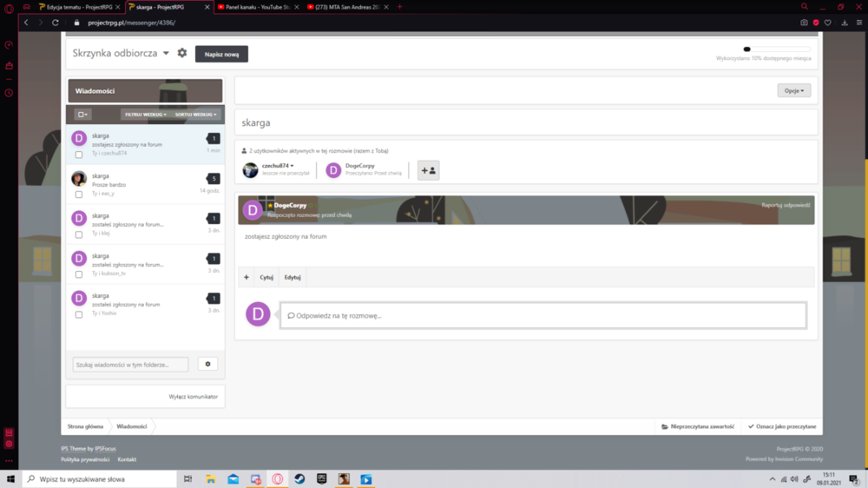Screen dimensions: 868x488
Task: Switch to Panel kanału - YouTube tab
Action: tap(258, 7)
